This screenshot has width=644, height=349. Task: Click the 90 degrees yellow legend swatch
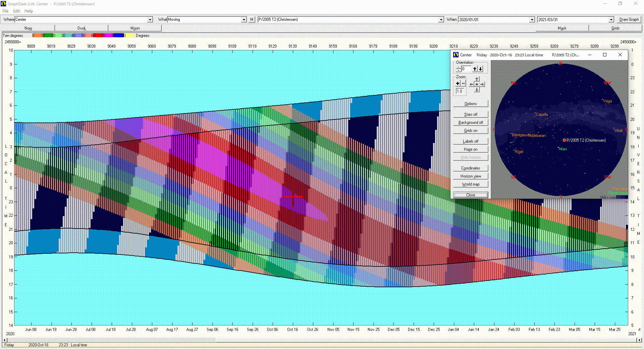(129, 36)
